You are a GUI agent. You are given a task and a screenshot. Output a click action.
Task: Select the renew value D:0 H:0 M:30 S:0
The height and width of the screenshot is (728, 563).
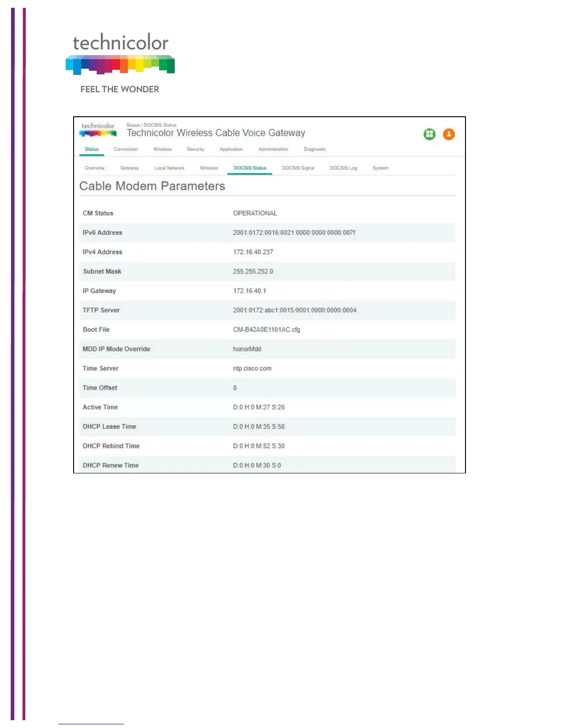pyautogui.click(x=257, y=465)
